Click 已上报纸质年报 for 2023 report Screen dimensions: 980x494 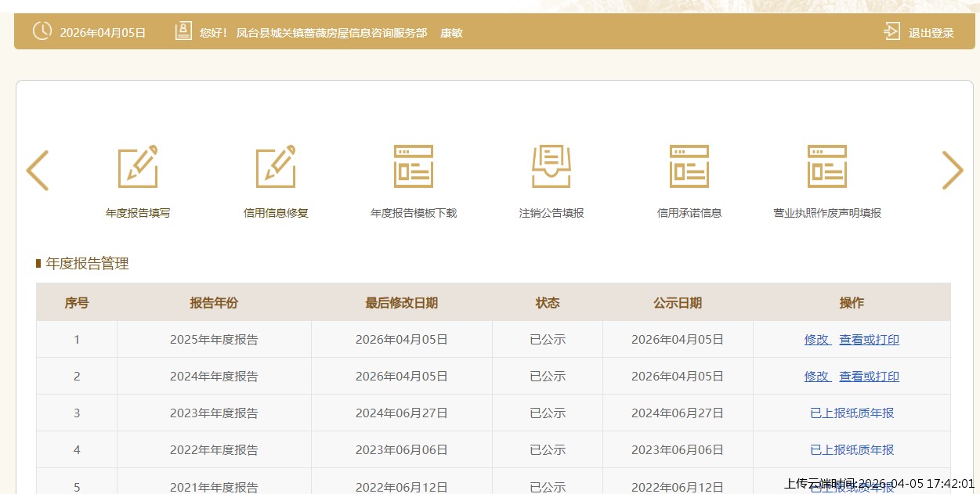tap(852, 413)
